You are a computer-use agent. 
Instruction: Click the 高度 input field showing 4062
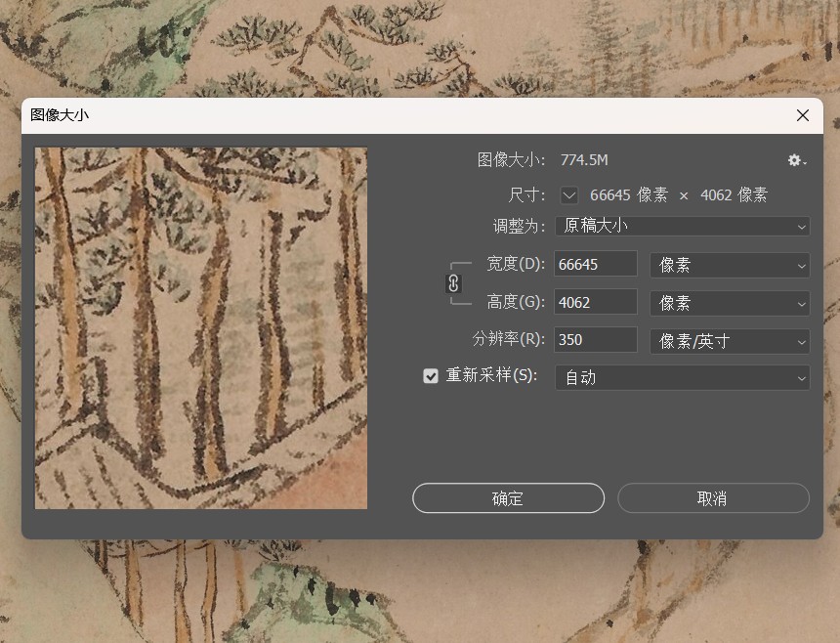coord(595,302)
